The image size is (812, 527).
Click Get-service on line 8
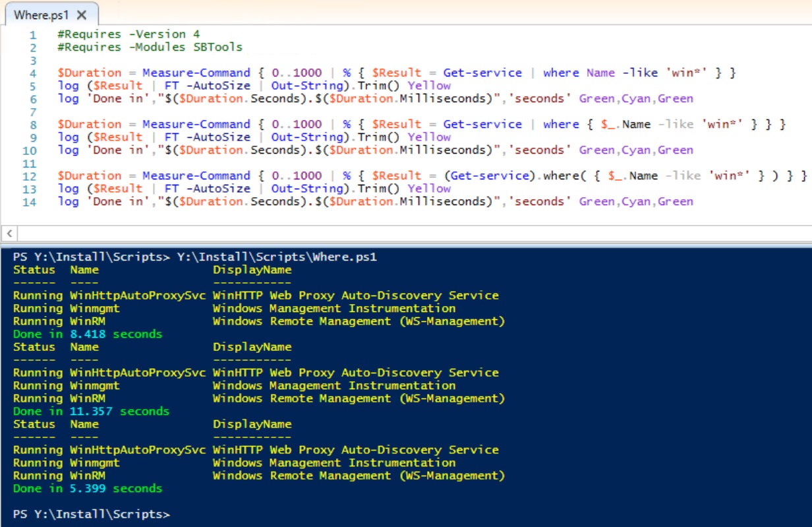(482, 124)
